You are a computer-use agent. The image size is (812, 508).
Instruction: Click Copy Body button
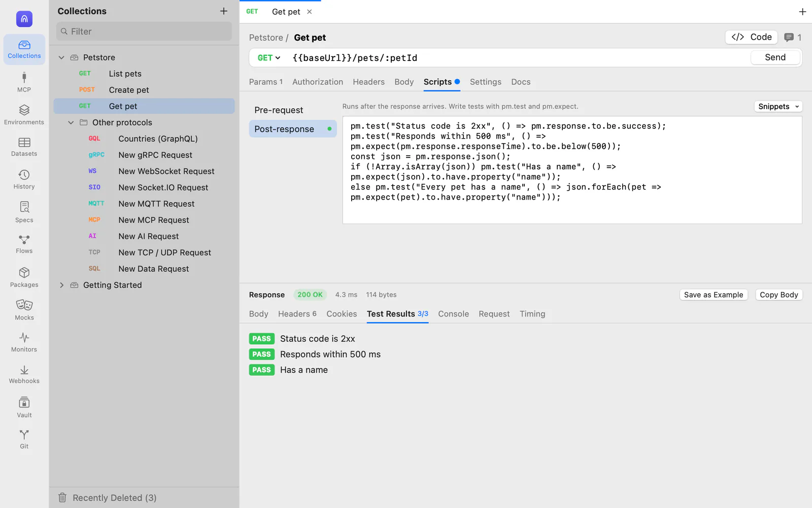tap(779, 295)
